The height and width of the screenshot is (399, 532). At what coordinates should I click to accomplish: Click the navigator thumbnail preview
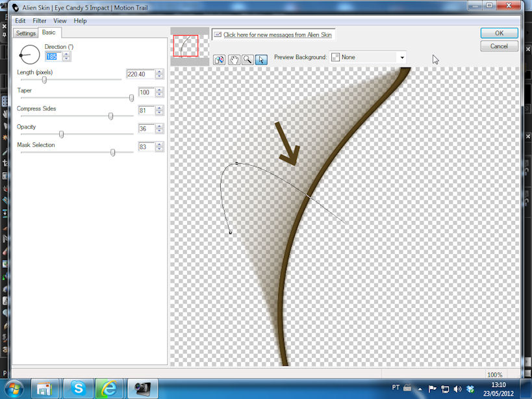189,45
